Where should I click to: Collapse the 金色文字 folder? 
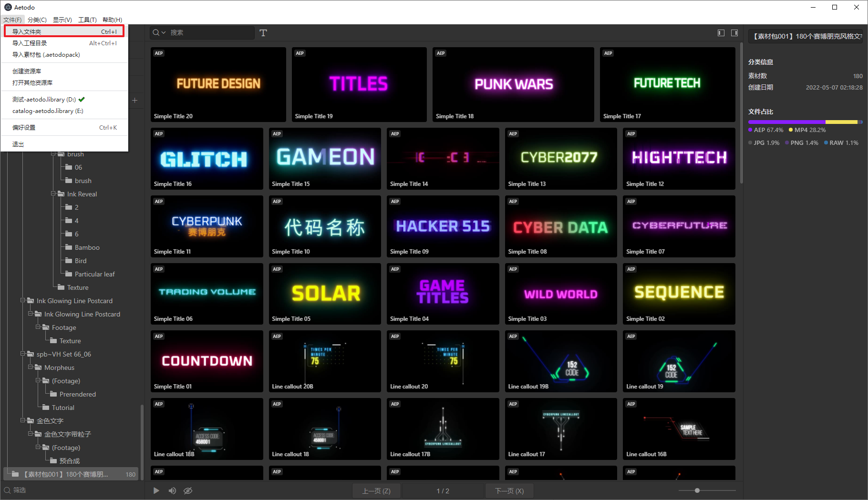click(22, 420)
